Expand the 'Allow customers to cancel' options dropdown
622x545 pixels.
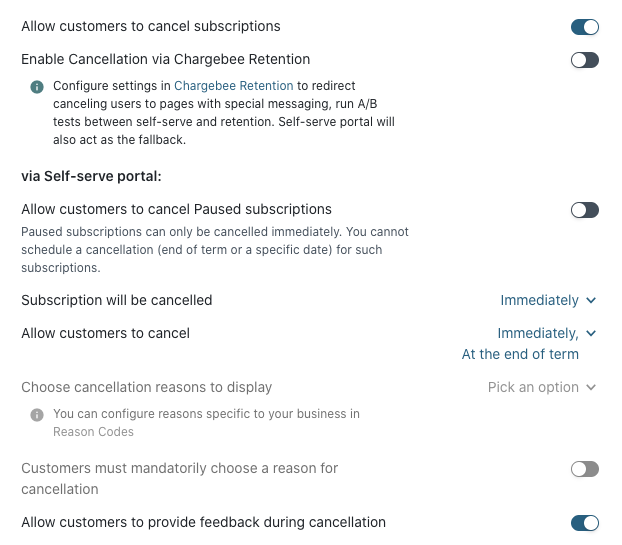click(x=547, y=333)
